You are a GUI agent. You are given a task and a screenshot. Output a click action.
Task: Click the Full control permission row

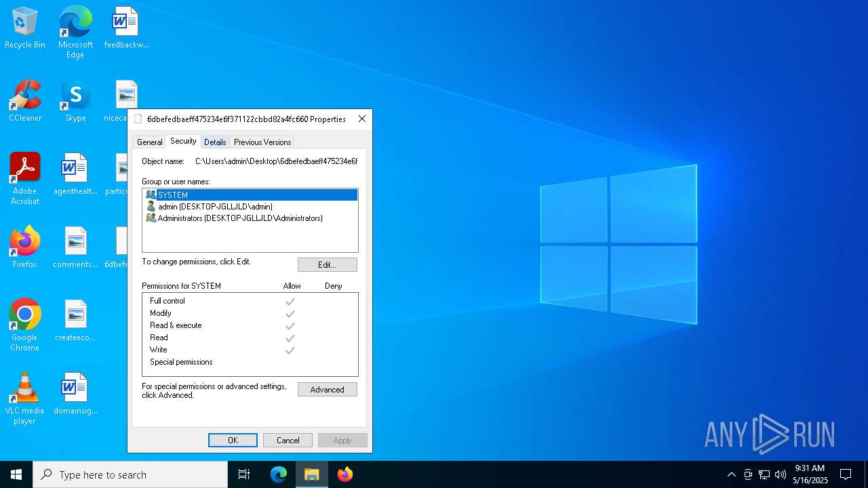pos(250,301)
